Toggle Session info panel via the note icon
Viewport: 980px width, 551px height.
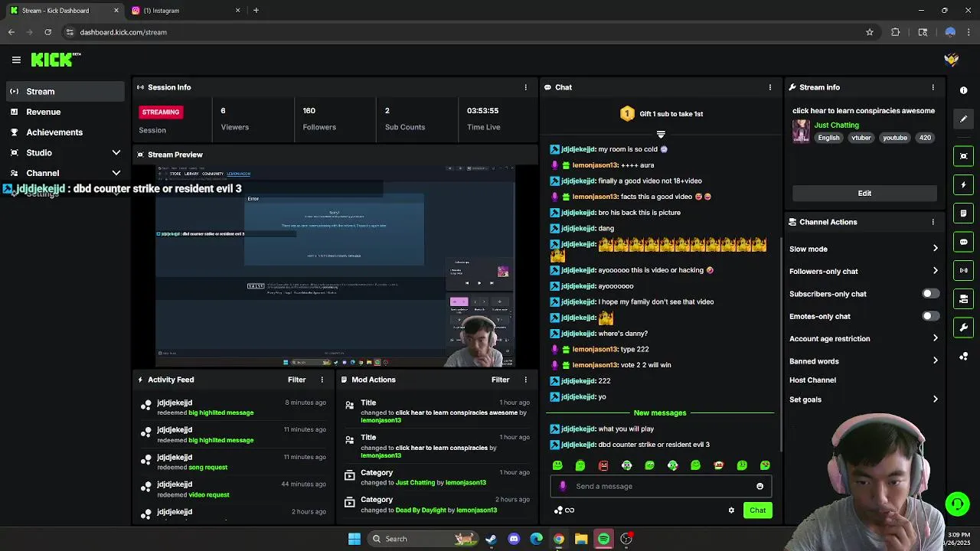[x=963, y=214]
